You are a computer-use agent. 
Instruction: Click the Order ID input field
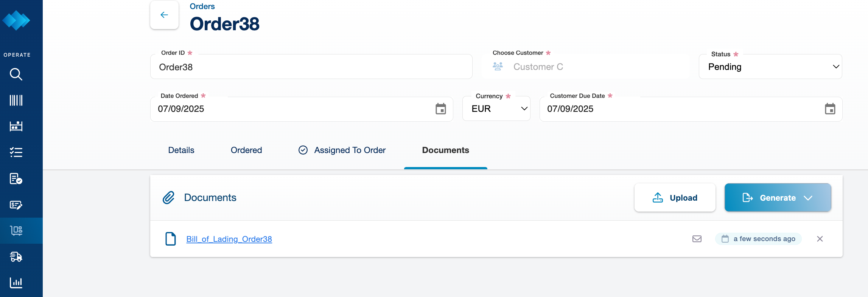[311, 67]
